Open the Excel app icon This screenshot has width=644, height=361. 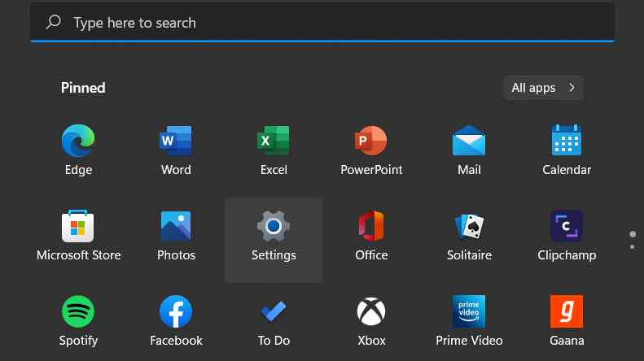[x=274, y=141]
